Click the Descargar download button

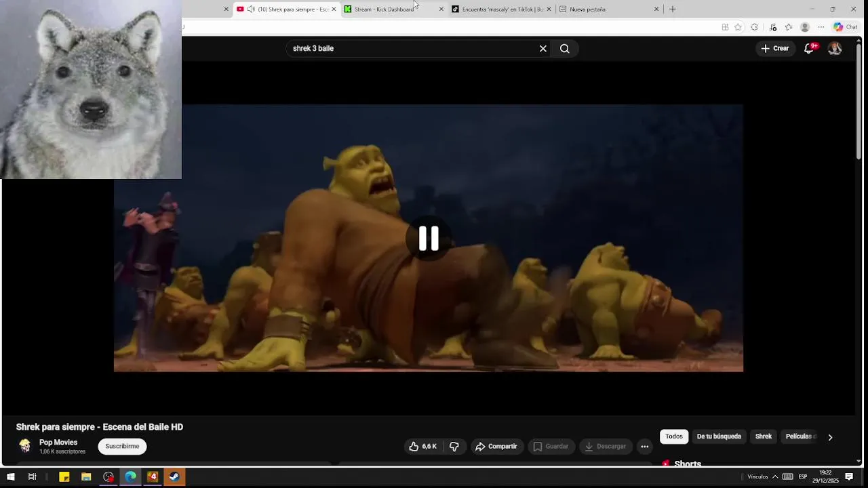[606, 447]
